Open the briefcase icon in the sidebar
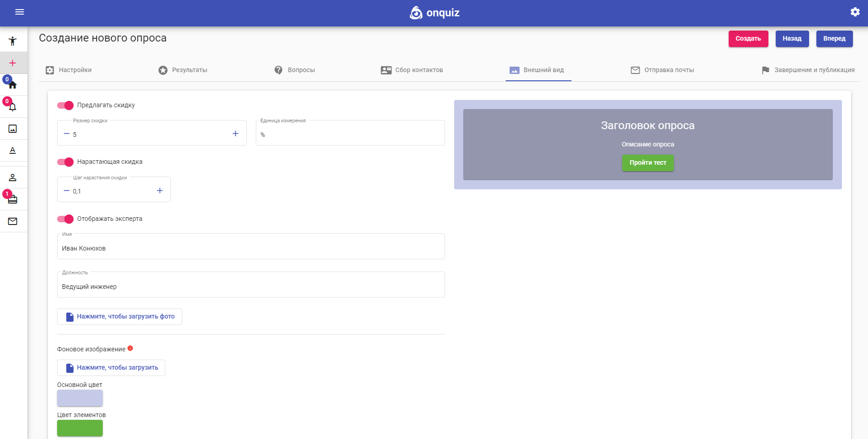This screenshot has height=439, width=868. click(13, 199)
